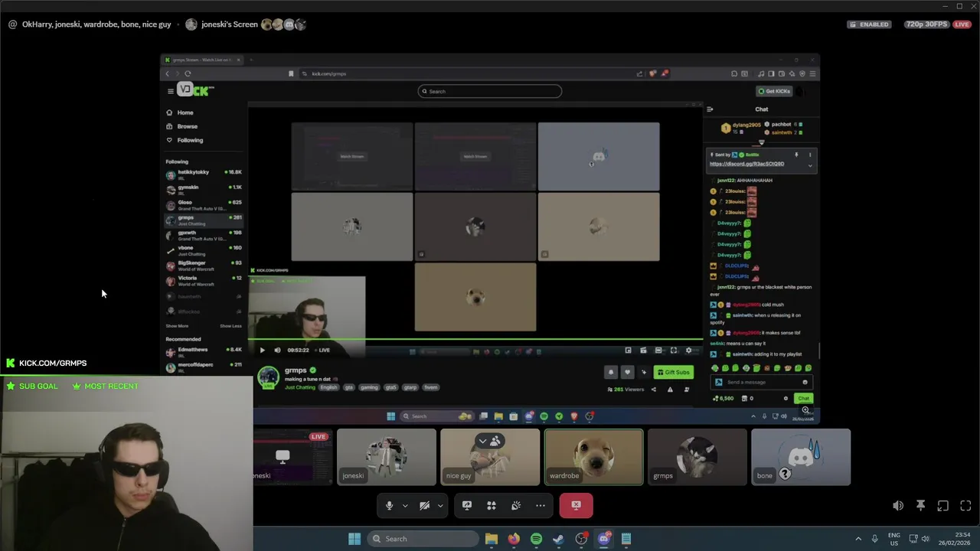Enter full screen for the stream
The image size is (980, 551).
[x=965, y=506]
